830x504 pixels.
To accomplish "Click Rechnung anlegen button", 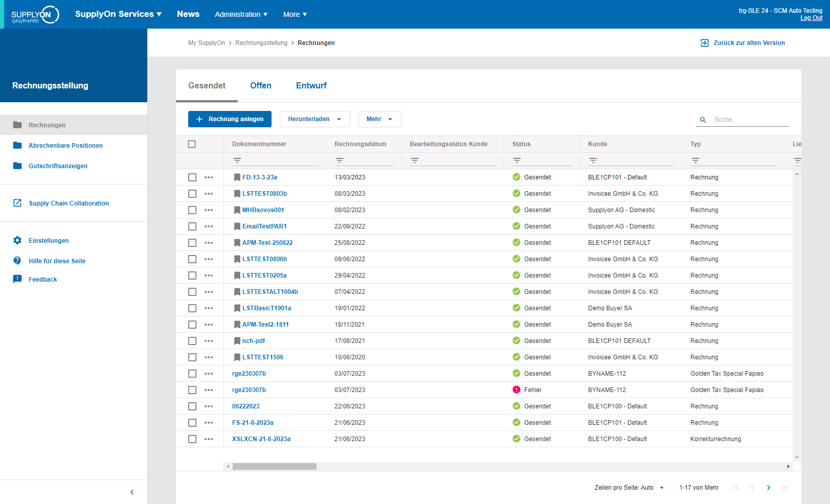I will pos(230,119).
